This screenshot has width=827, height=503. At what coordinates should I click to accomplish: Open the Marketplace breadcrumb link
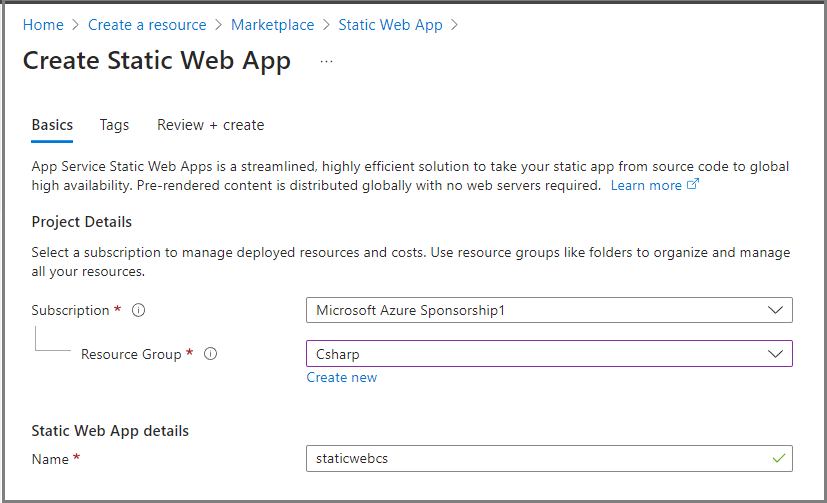pyautogui.click(x=273, y=25)
